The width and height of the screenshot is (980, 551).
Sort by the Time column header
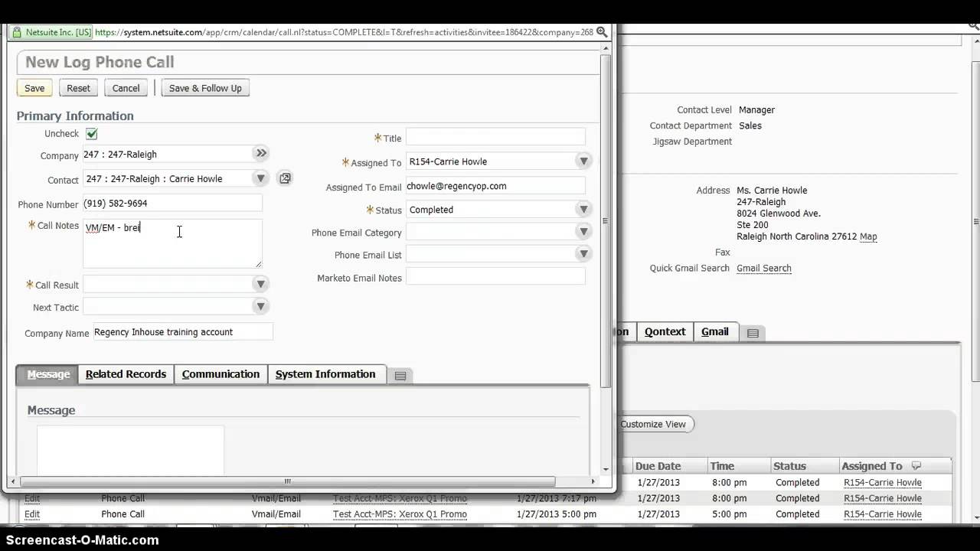722,466
